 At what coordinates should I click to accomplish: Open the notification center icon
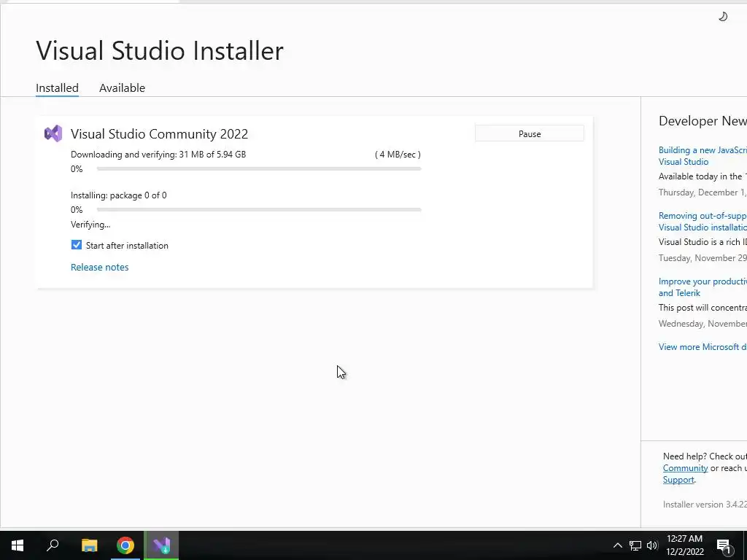724,546
